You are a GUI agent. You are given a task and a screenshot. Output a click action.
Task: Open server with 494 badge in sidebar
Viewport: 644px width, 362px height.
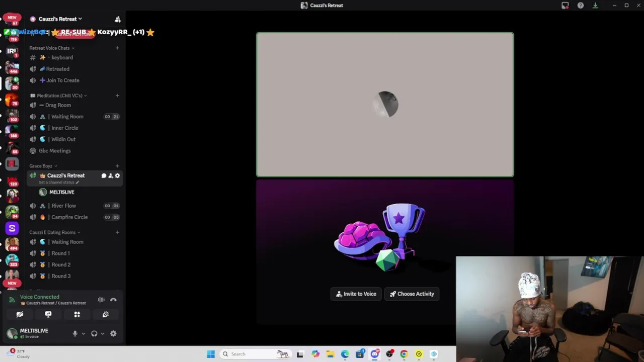coord(12,244)
